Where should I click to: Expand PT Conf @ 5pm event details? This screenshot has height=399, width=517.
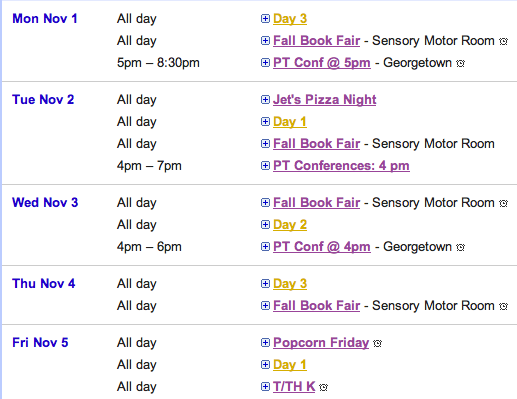(265, 63)
